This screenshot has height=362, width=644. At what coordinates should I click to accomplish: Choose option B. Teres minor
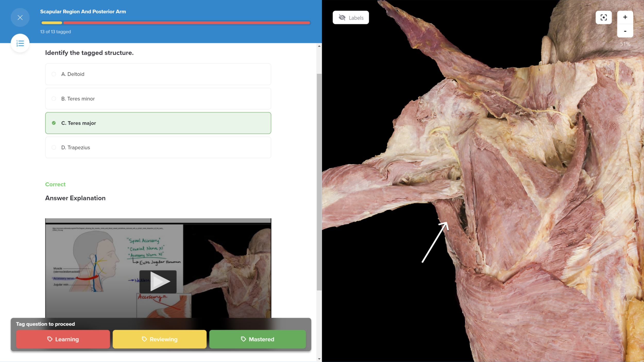(x=158, y=99)
